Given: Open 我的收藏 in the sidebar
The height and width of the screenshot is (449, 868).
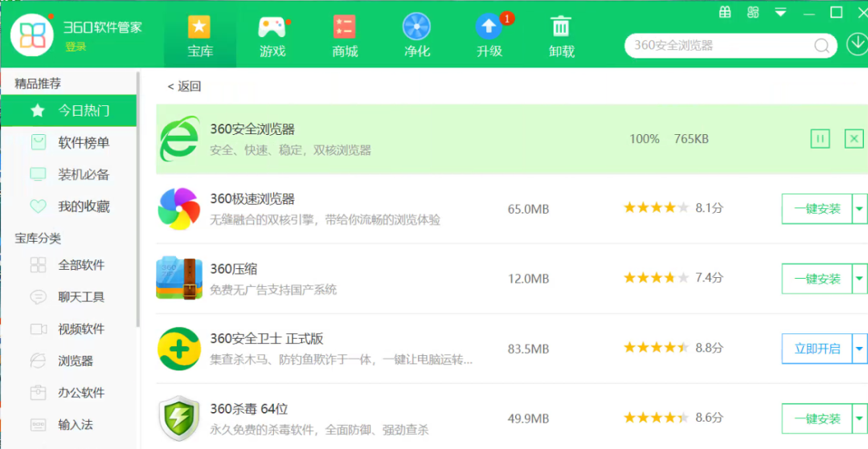Looking at the screenshot, I should point(68,206).
